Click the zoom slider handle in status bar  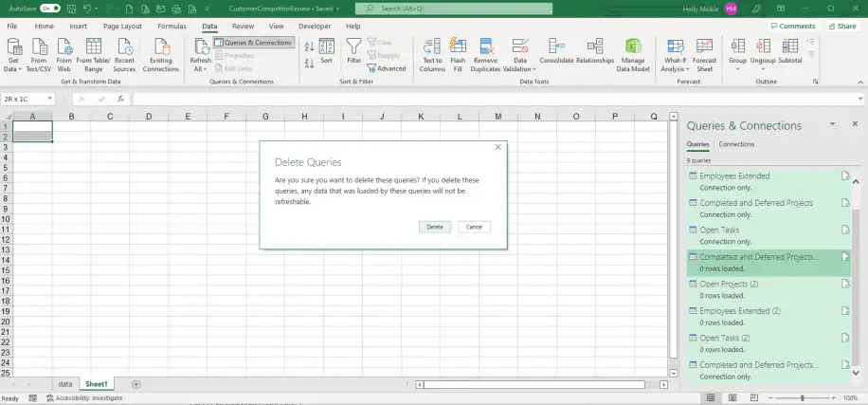802,398
